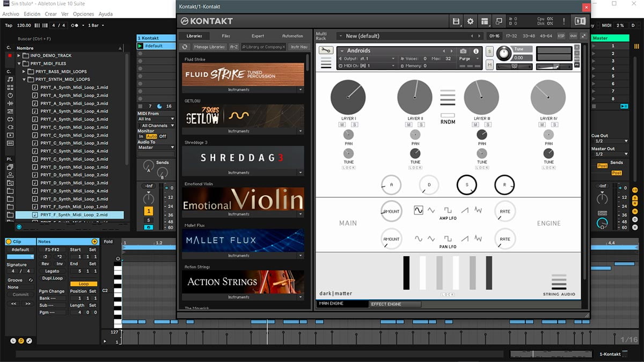
Task: Click the KSP multi script button
Action: tap(561, 36)
